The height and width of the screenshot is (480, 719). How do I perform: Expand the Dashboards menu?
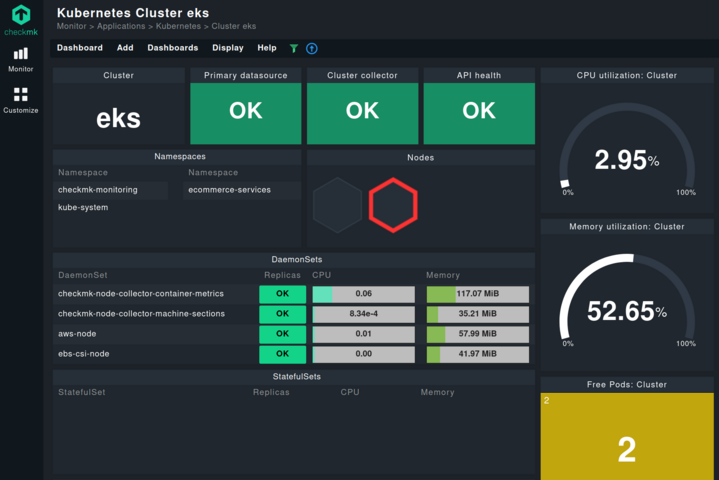[172, 48]
